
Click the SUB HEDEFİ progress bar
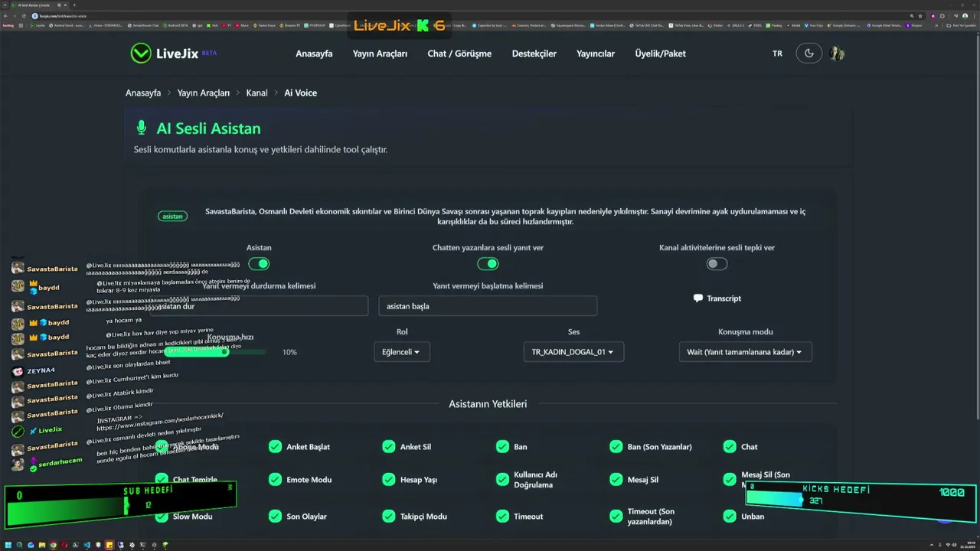(x=121, y=505)
